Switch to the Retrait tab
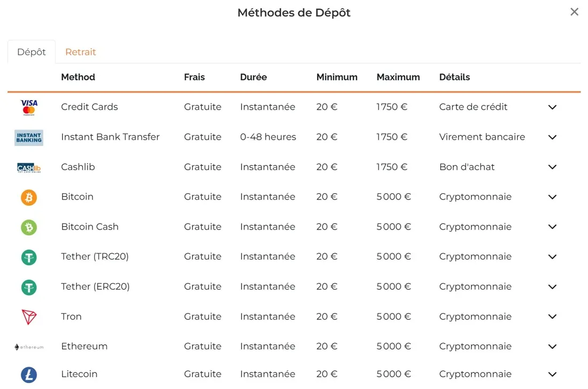Screen dimensions: 588x389 (x=81, y=52)
